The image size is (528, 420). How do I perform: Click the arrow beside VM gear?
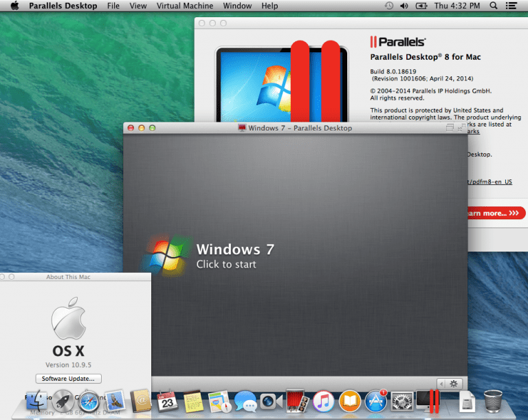point(442,384)
